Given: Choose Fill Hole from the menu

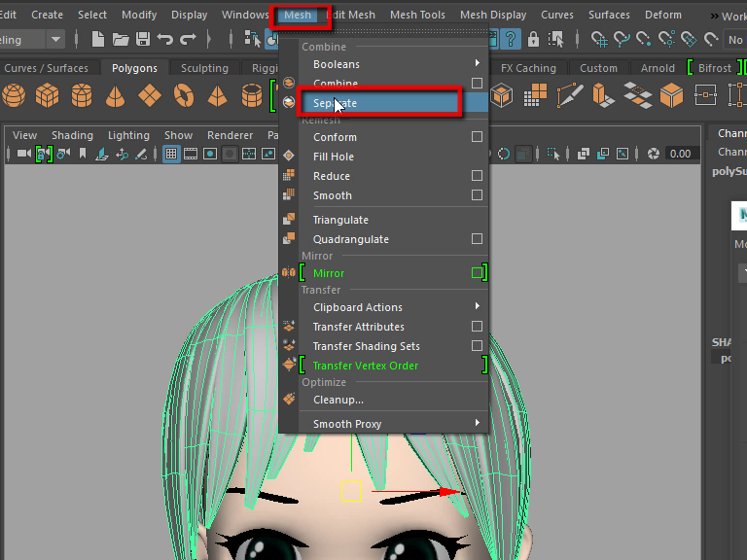Looking at the screenshot, I should (x=333, y=157).
